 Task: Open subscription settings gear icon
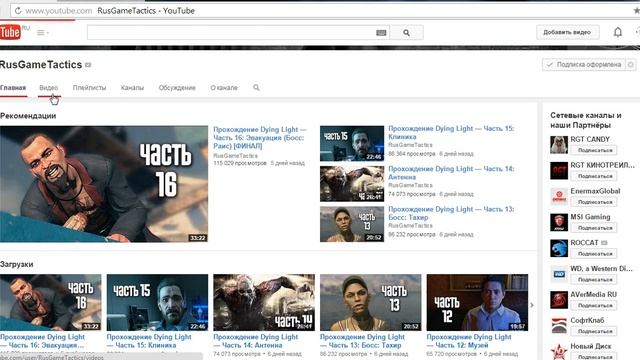(x=631, y=64)
